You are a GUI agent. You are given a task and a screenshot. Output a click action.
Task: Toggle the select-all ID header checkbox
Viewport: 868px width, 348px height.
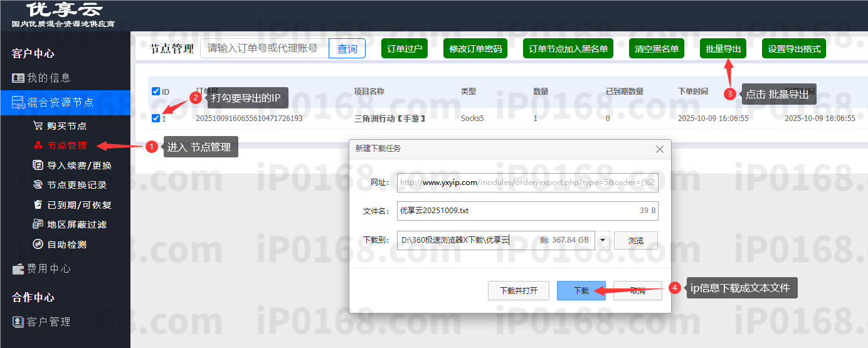156,92
